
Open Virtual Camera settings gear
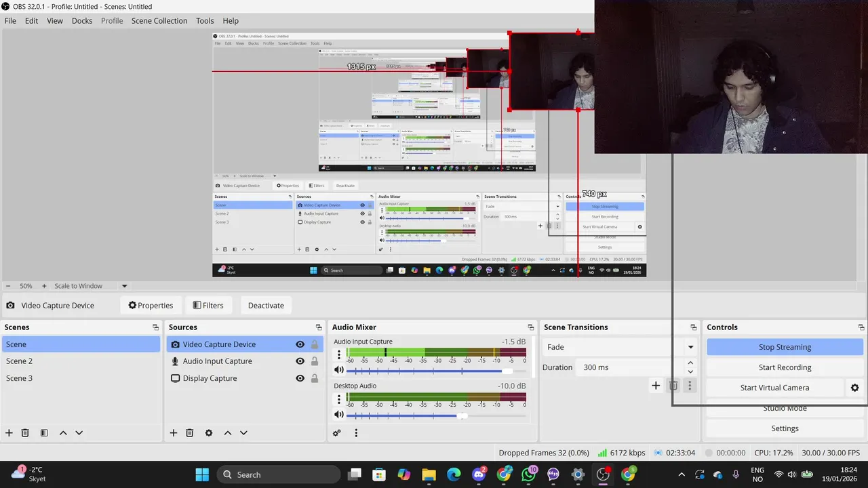click(x=854, y=388)
